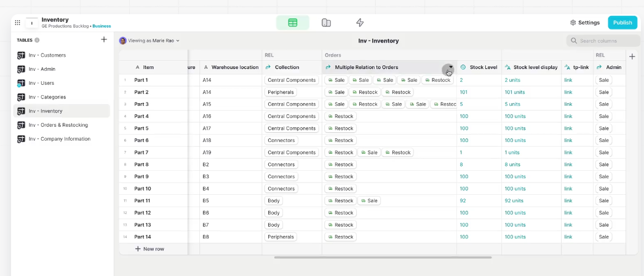The width and height of the screenshot is (644, 276).
Task: Add a new column with plus icon
Action: [632, 57]
